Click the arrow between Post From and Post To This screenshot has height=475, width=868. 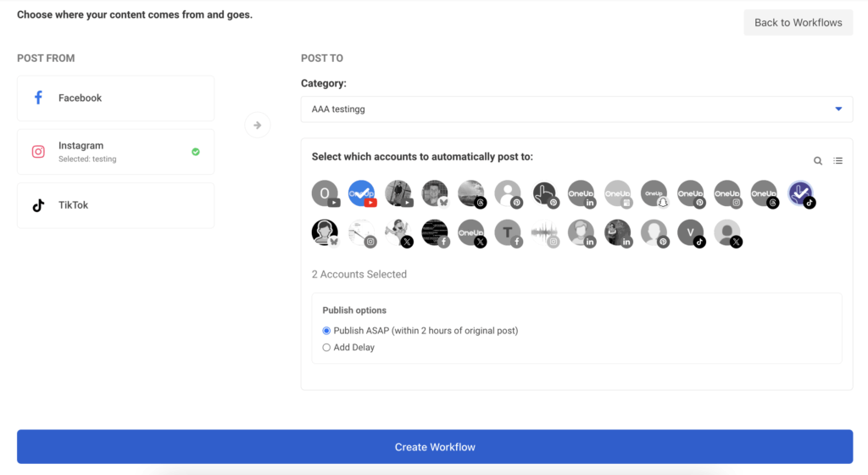pyautogui.click(x=258, y=126)
